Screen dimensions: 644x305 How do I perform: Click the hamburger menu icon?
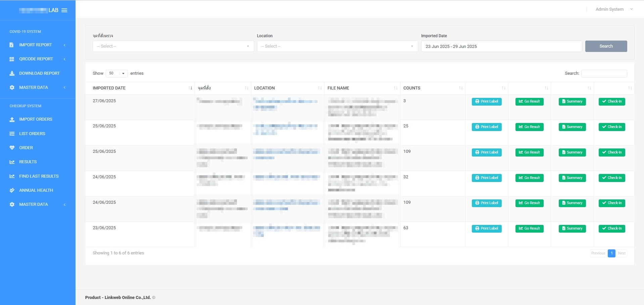coord(64,10)
